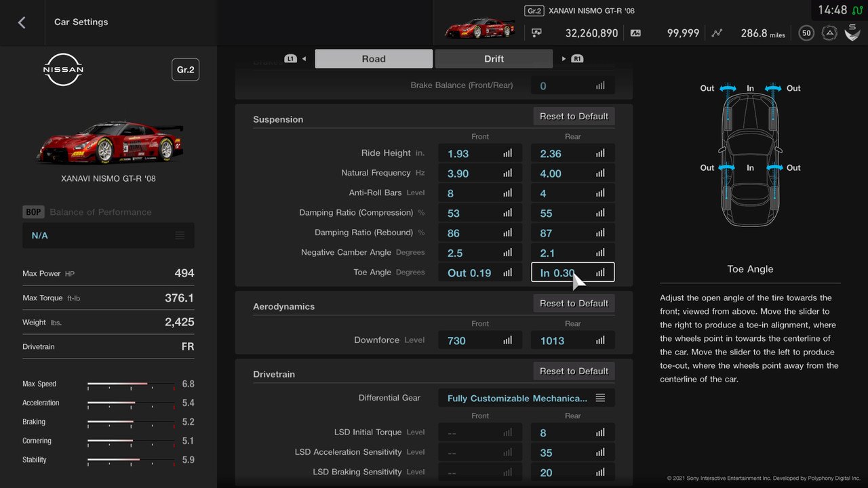868x488 pixels.
Task: Reset Suspension settings to default
Action: pyautogui.click(x=574, y=117)
